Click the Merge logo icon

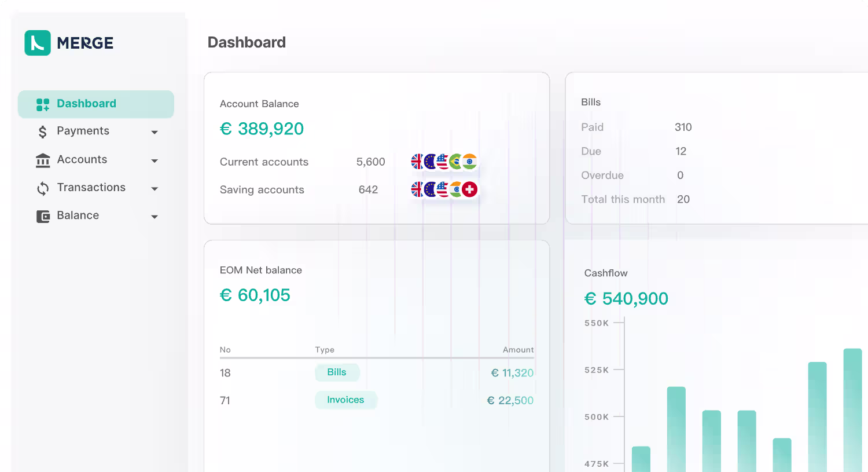click(38, 43)
